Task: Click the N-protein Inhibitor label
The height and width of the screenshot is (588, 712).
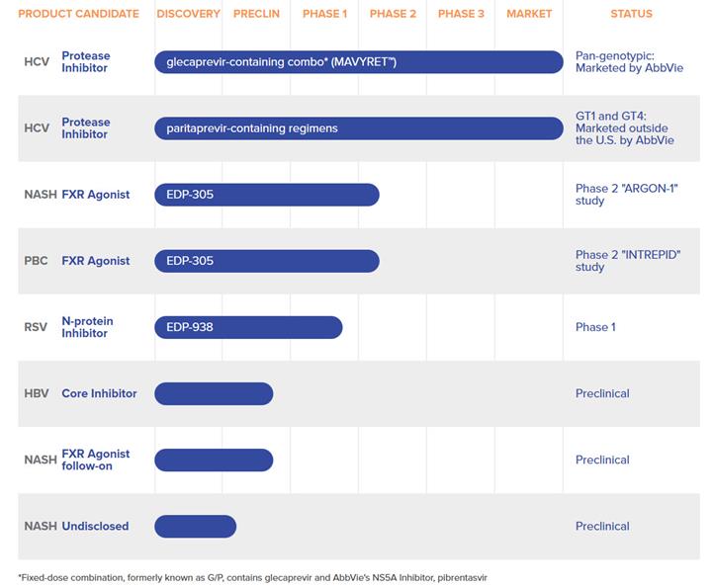Action: (x=87, y=327)
